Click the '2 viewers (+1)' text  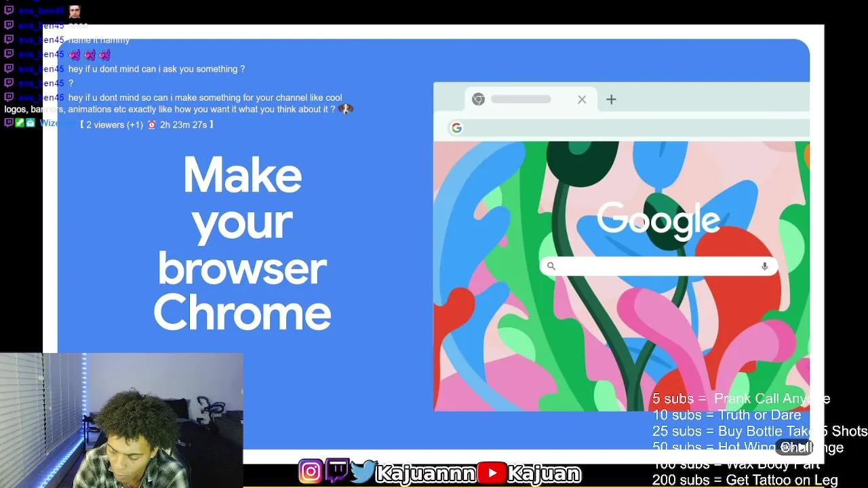point(115,125)
